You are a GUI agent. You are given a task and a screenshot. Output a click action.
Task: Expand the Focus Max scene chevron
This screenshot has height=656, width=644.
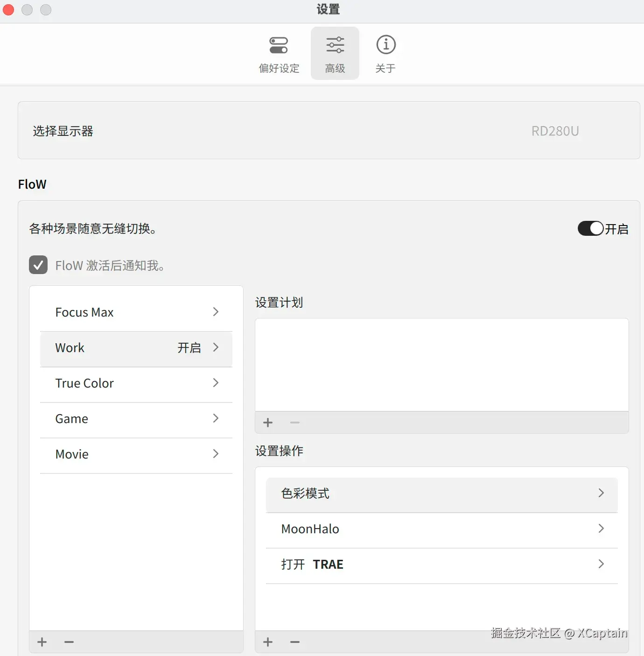point(216,312)
